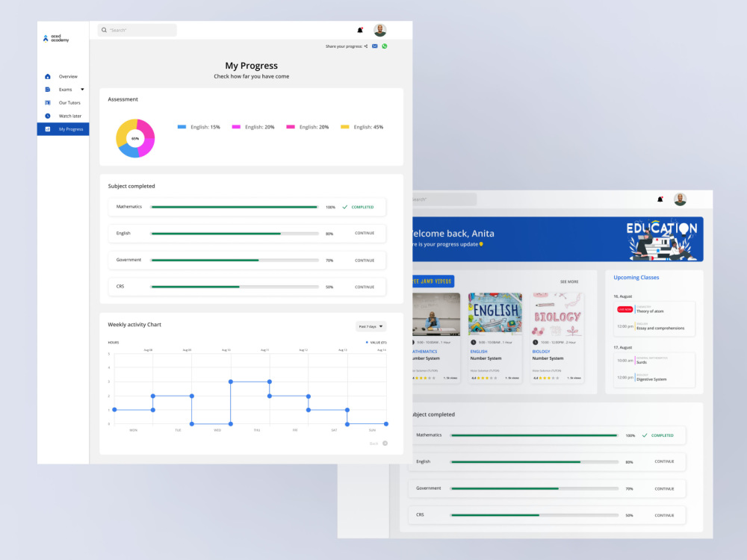Click the VALUE (01) chart legend

(376, 343)
